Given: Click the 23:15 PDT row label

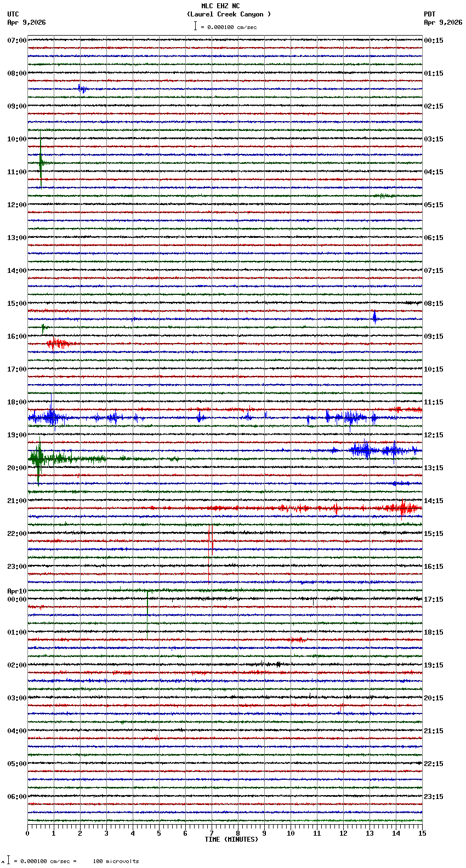Looking at the screenshot, I should (434, 797).
